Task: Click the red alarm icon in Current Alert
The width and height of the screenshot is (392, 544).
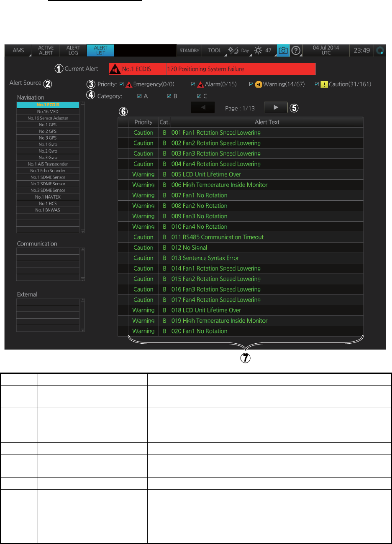Action: point(115,69)
